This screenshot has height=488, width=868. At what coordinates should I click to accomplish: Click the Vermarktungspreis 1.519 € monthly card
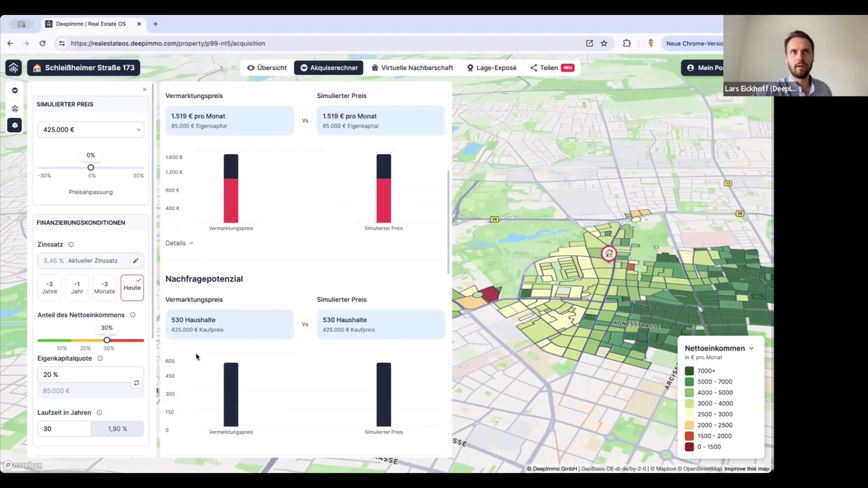point(229,121)
